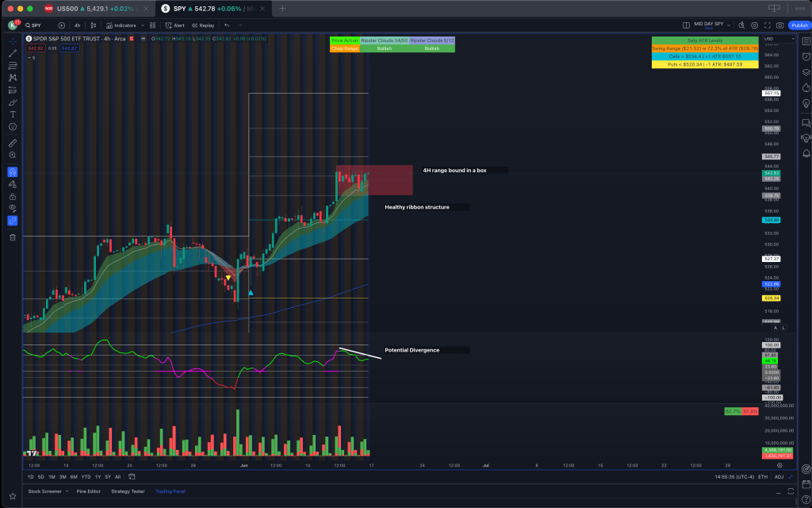Viewport: 812px width, 508px height.
Task: Enter fullscreen chart mode
Action: 767,25
